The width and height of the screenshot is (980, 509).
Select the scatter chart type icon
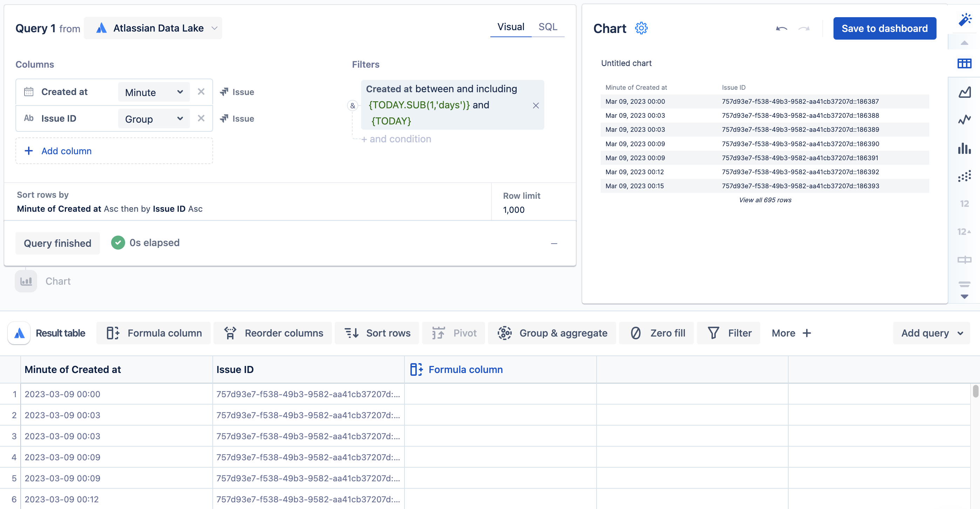(x=964, y=176)
